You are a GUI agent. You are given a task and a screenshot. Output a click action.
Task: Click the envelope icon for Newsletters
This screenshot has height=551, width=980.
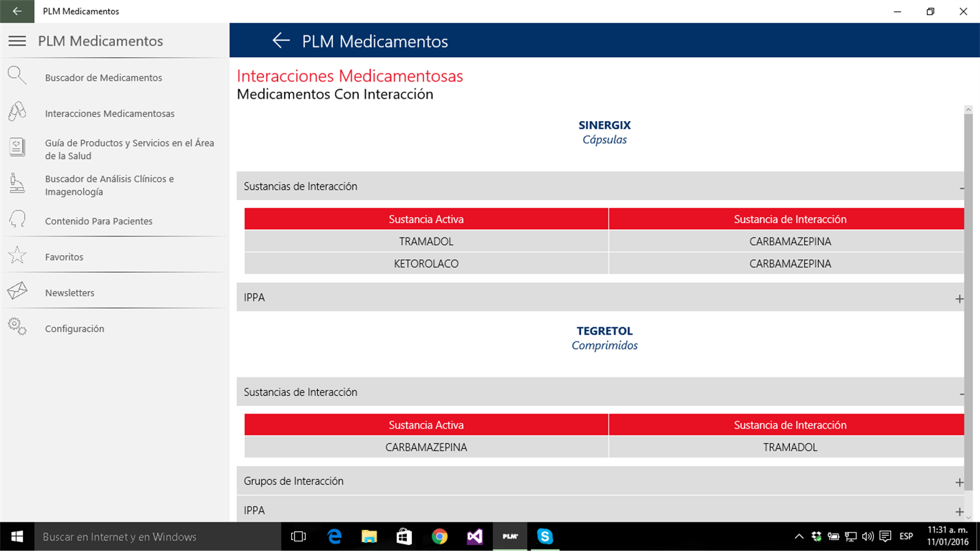click(17, 292)
